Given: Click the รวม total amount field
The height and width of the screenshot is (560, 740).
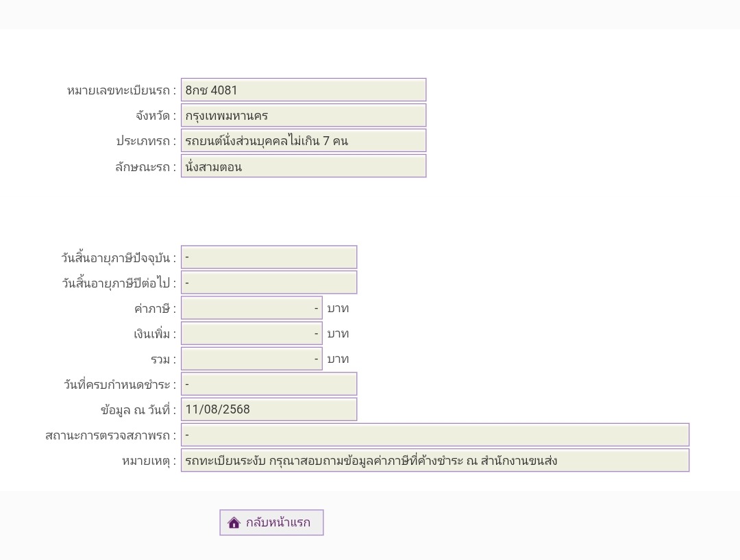Looking at the screenshot, I should coord(251,359).
